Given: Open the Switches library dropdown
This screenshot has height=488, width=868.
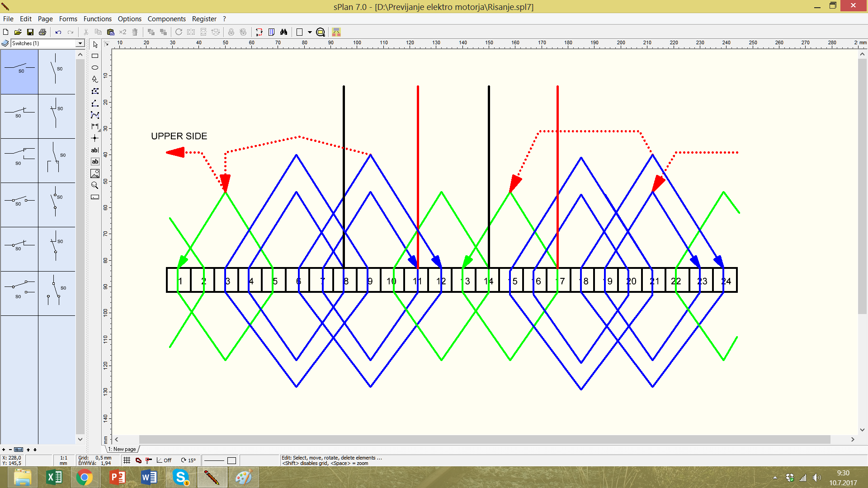Looking at the screenshot, I should click(80, 43).
